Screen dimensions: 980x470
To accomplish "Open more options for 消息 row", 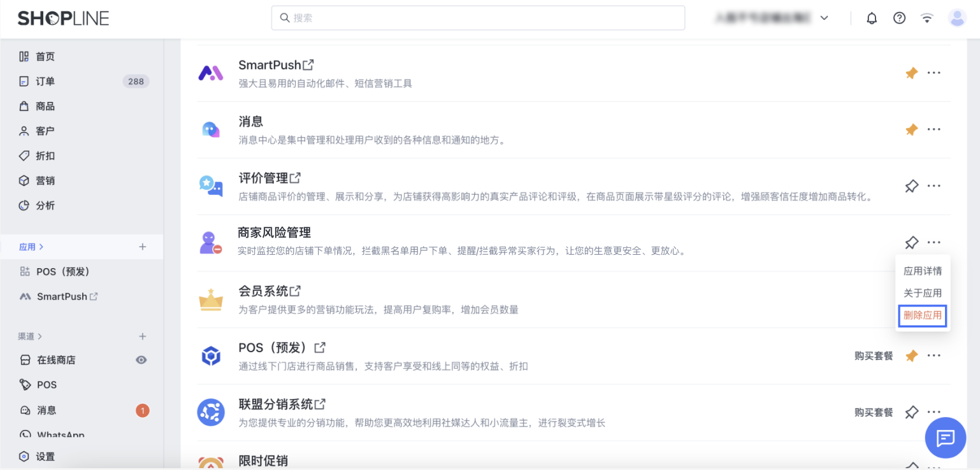I will coord(934,130).
